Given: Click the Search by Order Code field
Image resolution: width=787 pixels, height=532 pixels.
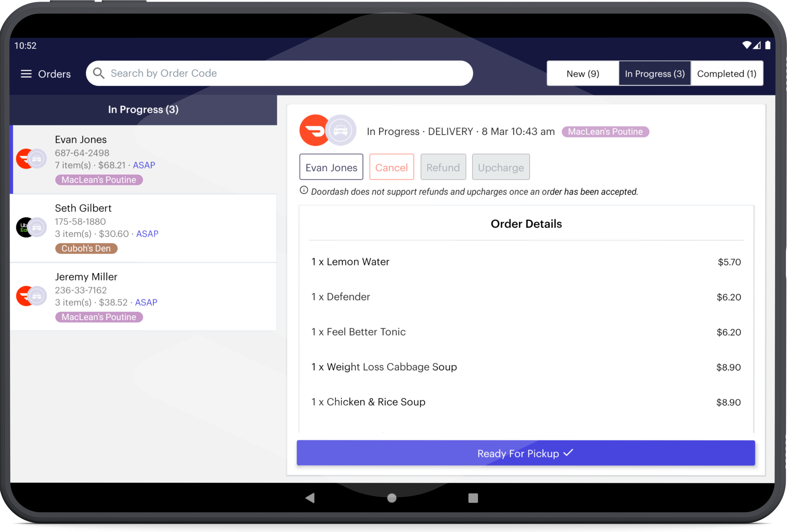Looking at the screenshot, I should (x=280, y=72).
